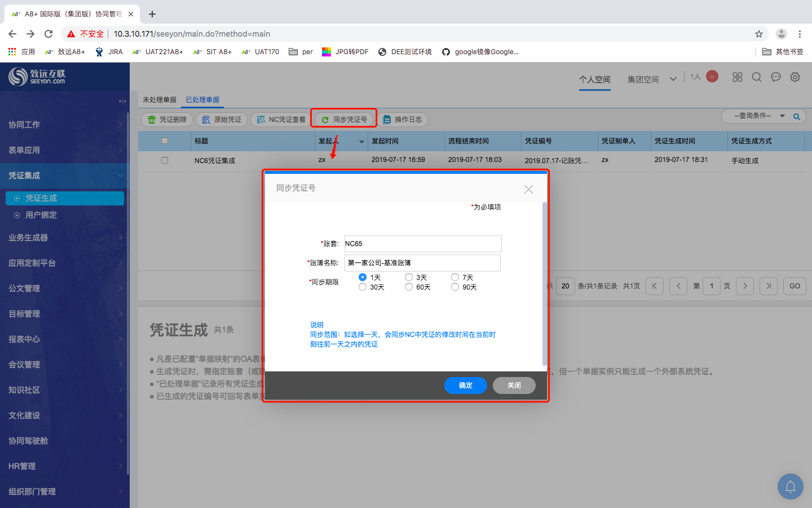Reload the page in browser
Image resolution: width=812 pixels, height=508 pixels.
point(48,34)
